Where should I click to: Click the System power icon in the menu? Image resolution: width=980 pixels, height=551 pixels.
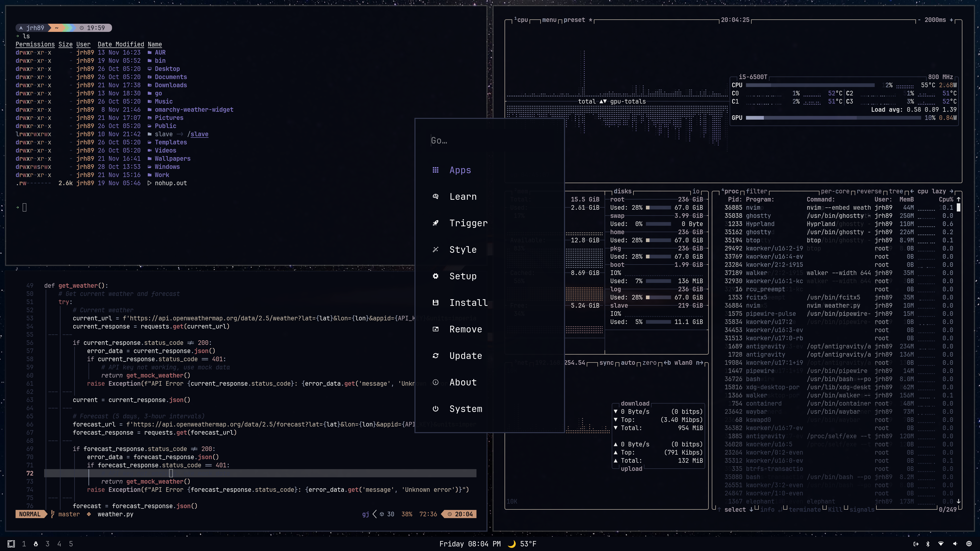coord(436,409)
